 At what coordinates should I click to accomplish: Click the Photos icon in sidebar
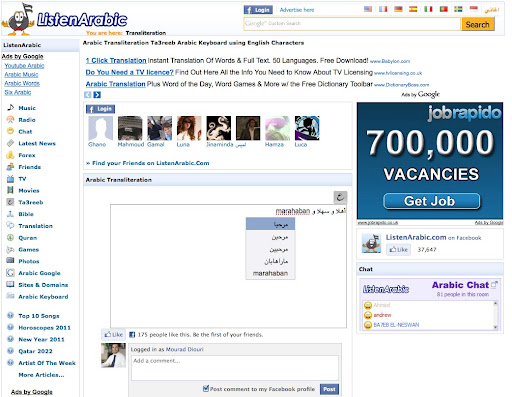pos(11,261)
